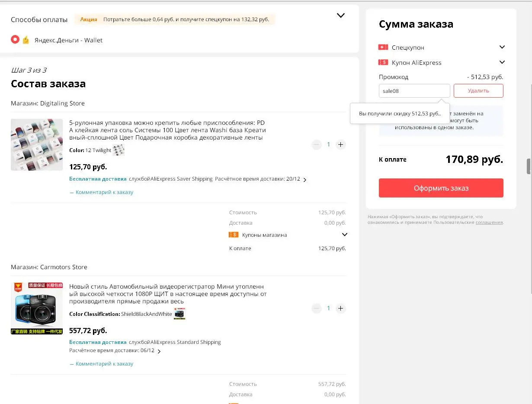The image size is (532, 404).
Task: Select Яндекс.Деньги Wallet radio button
Action: coord(15,40)
